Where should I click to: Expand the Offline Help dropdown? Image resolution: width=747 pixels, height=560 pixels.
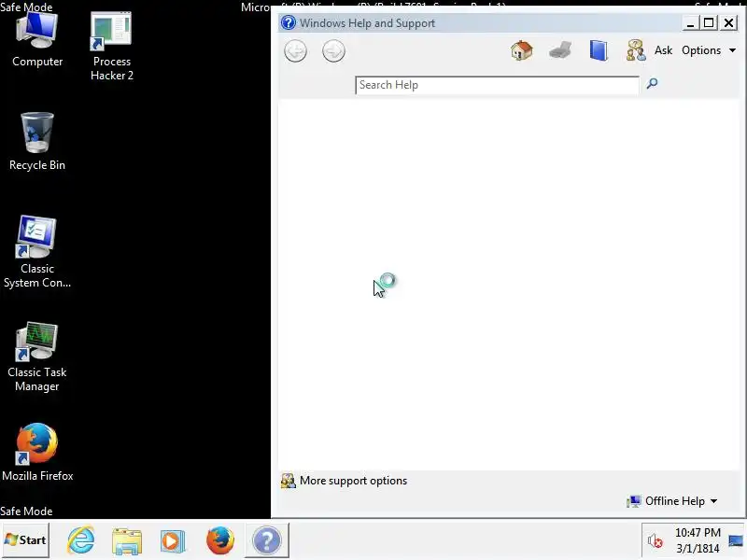click(672, 501)
